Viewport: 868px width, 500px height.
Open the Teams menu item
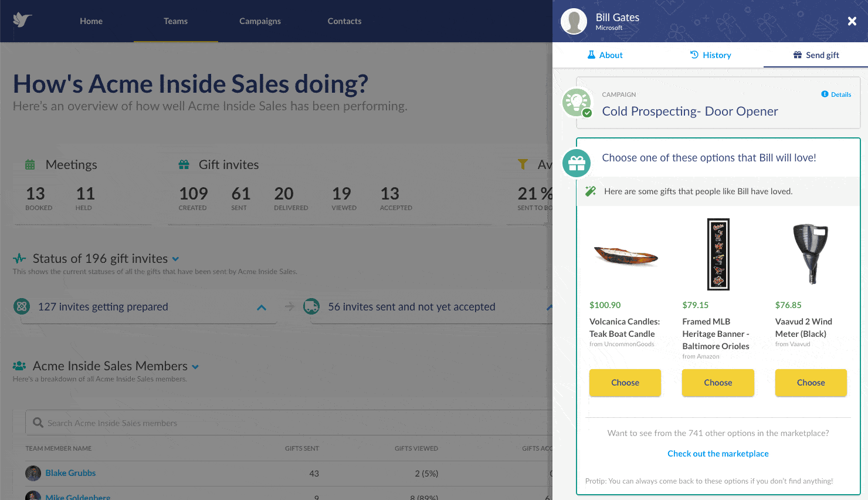coord(175,21)
